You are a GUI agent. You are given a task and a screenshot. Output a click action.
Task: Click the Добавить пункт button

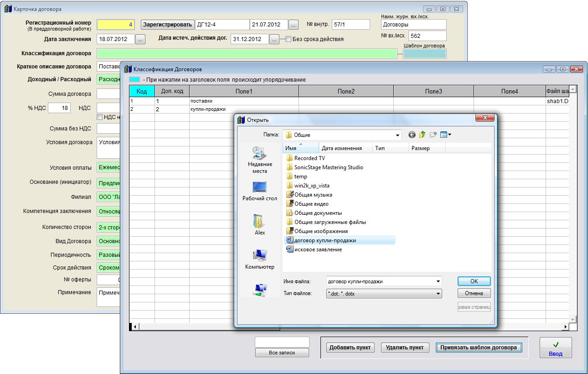point(351,348)
